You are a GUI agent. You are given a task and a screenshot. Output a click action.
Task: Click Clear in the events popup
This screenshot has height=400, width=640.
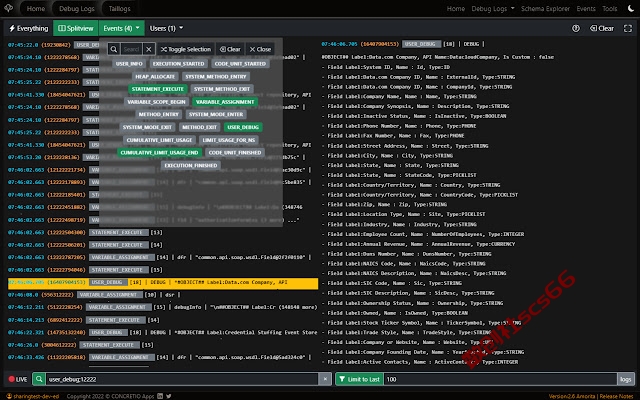230,49
